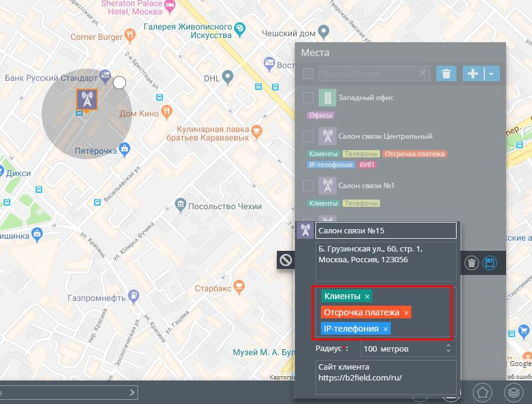Click the Sheraton Palace Hotel pin
This screenshot has width=532, height=404.
pyautogui.click(x=169, y=7)
